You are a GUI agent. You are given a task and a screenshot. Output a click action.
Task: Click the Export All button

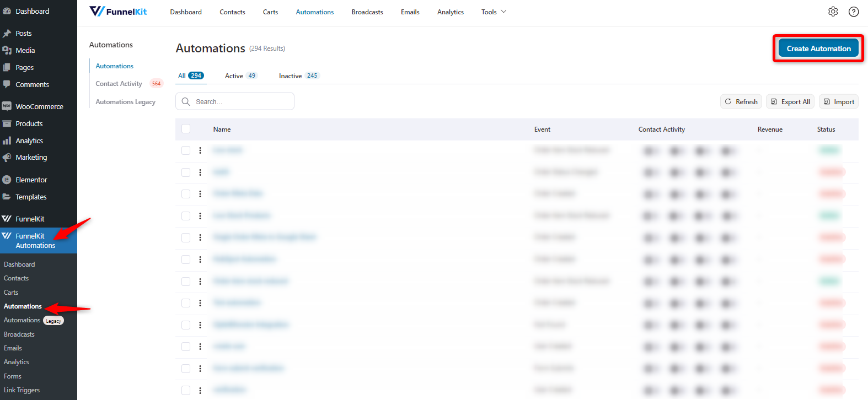coord(790,101)
